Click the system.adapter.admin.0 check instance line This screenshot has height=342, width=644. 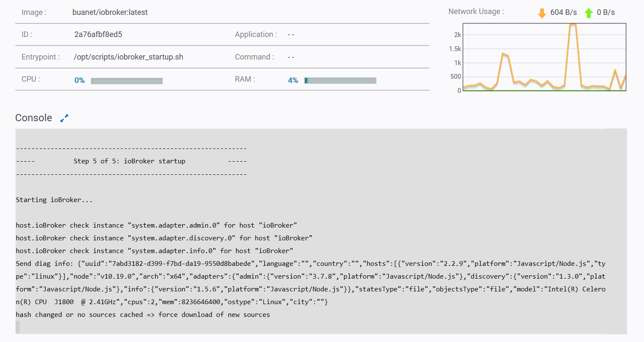pyautogui.click(x=156, y=225)
